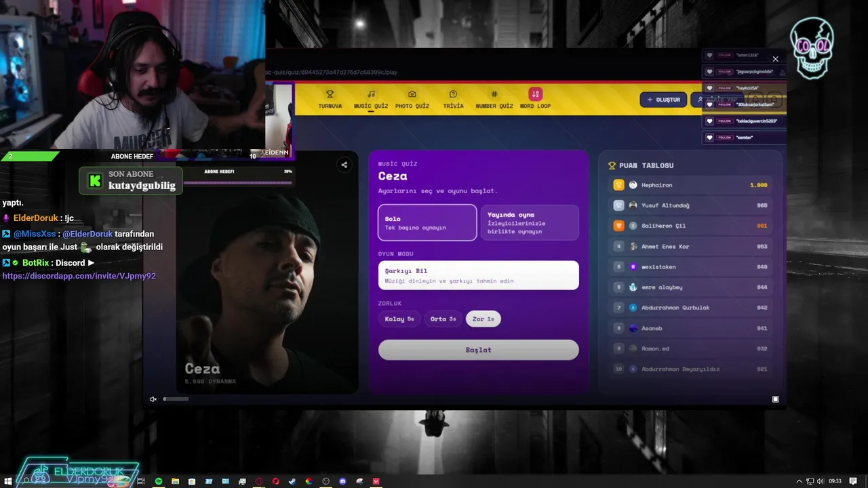Open Task View on the taskbar

point(142,481)
